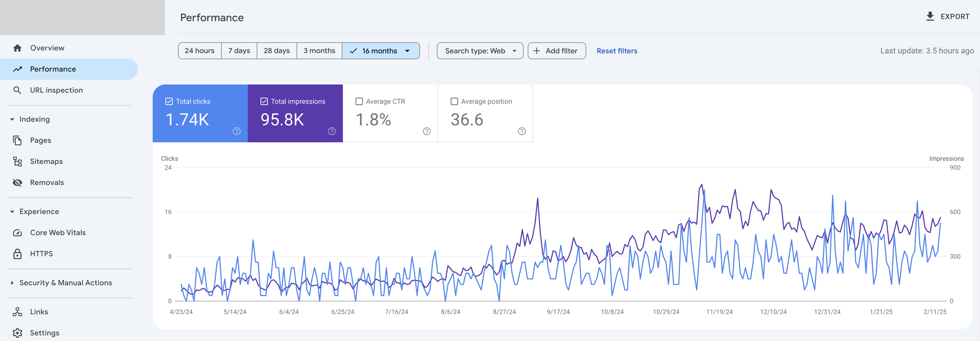Enable the Average CTR checkbox
This screenshot has height=341, width=980.
click(x=359, y=101)
